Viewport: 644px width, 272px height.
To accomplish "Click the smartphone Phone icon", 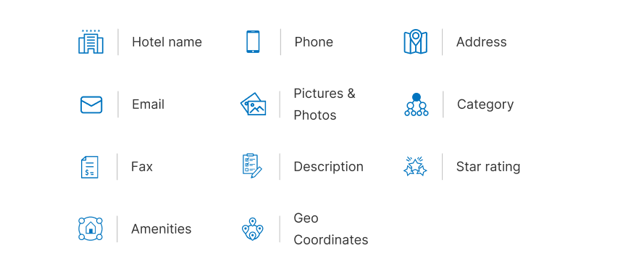I will click(253, 41).
